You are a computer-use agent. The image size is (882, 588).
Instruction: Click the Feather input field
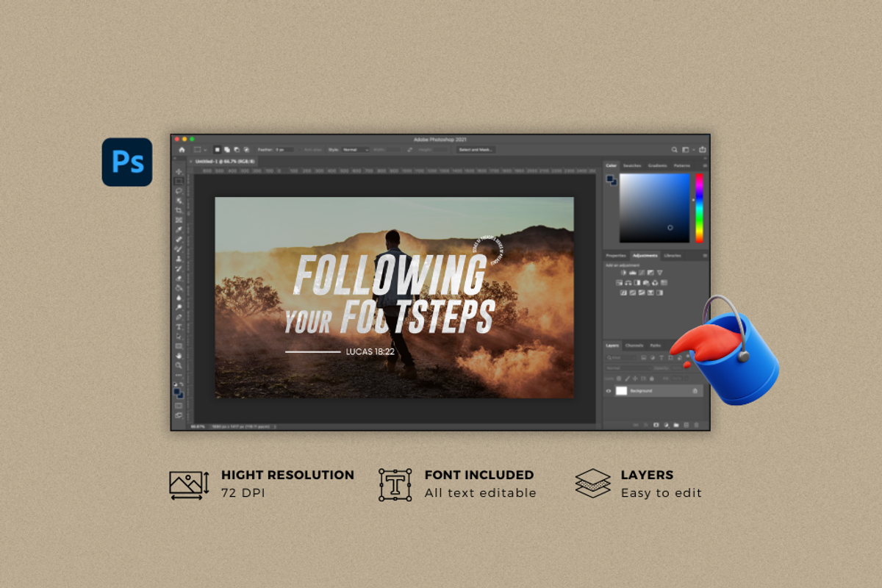pos(284,149)
